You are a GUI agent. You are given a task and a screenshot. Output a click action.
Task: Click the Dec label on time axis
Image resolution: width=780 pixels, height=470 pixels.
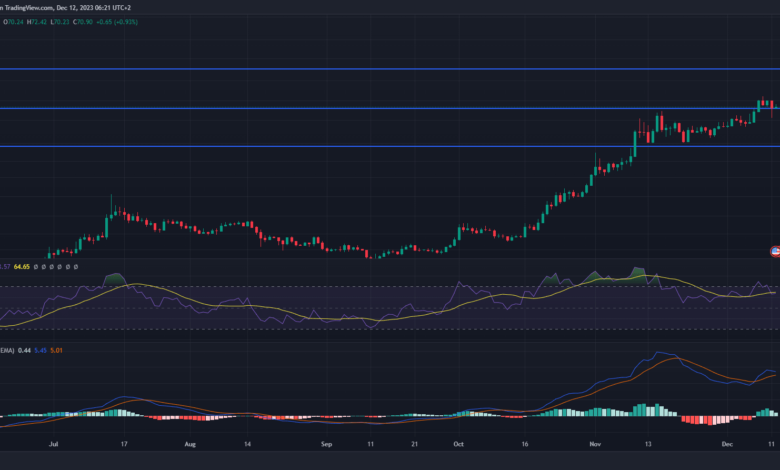(x=727, y=441)
